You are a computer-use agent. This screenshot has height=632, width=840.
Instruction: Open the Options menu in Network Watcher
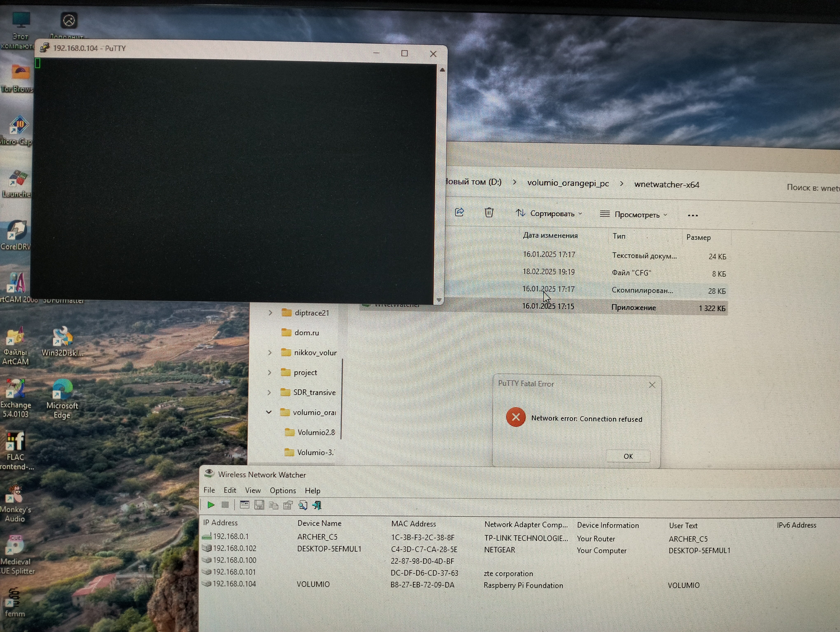pyautogui.click(x=283, y=490)
